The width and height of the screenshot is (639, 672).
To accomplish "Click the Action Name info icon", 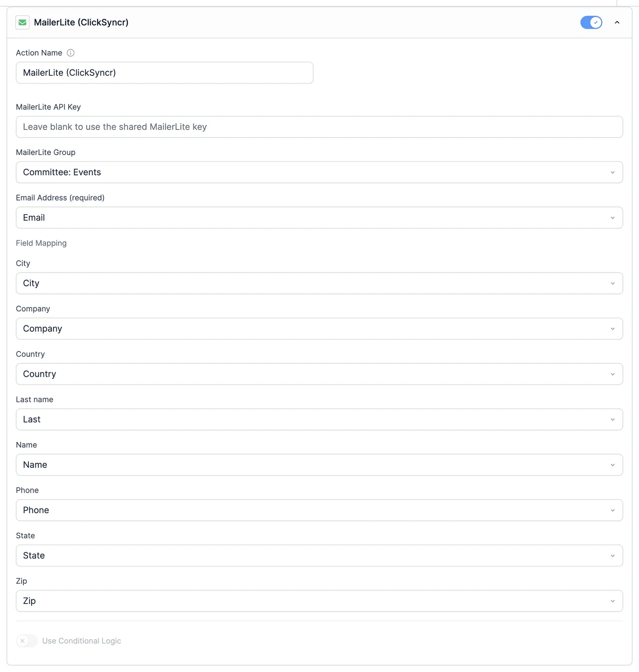I will coord(71,53).
